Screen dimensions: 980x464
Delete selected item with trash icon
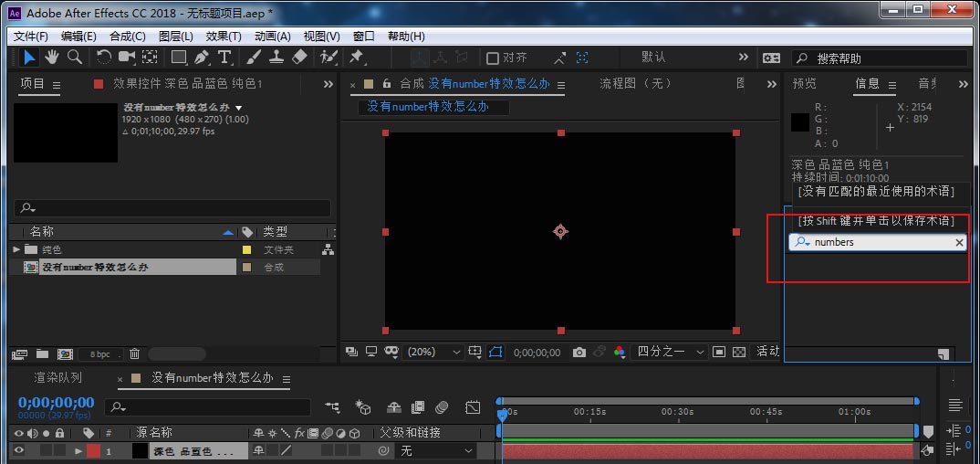click(134, 353)
